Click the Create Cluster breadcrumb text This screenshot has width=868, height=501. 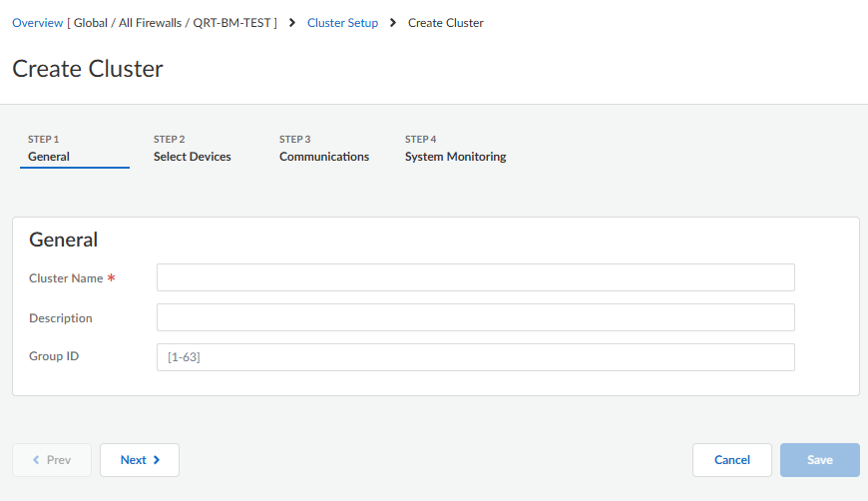pyautogui.click(x=446, y=23)
